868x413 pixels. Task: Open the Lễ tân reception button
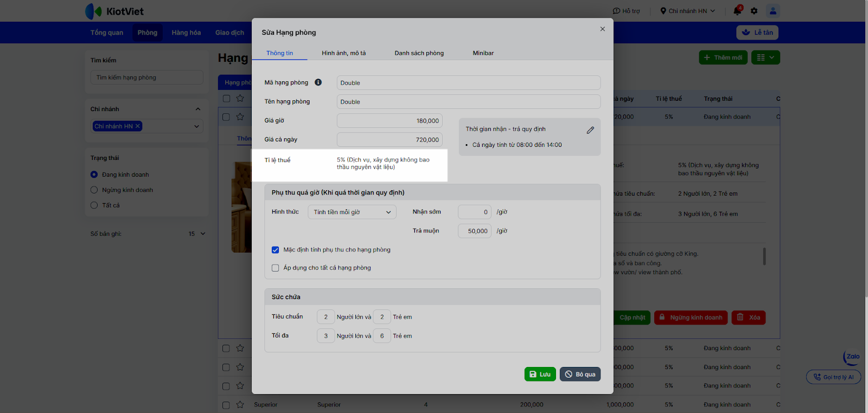tap(757, 33)
